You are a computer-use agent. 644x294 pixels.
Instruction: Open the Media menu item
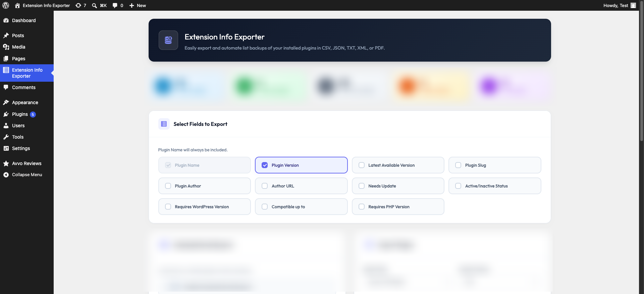click(19, 47)
